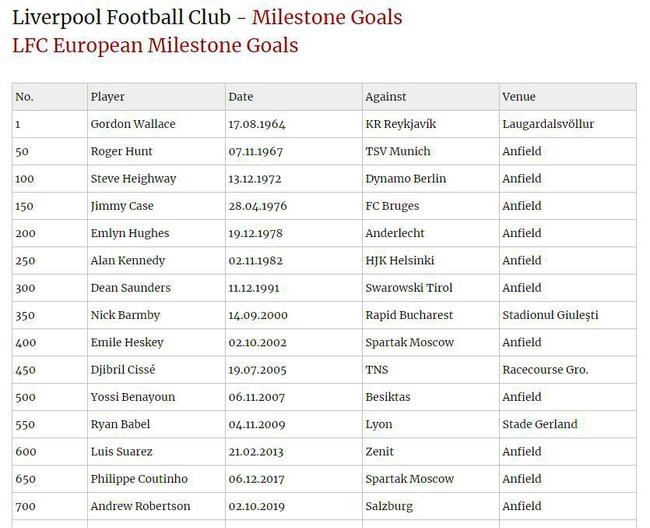The height and width of the screenshot is (528, 650).
Task: Click the No. column header
Action: click(24, 97)
